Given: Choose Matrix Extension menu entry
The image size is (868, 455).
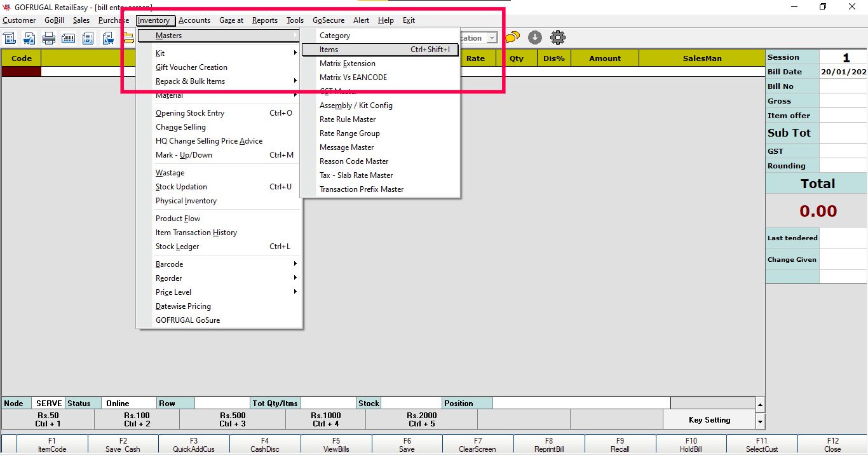Looking at the screenshot, I should pos(380,64).
